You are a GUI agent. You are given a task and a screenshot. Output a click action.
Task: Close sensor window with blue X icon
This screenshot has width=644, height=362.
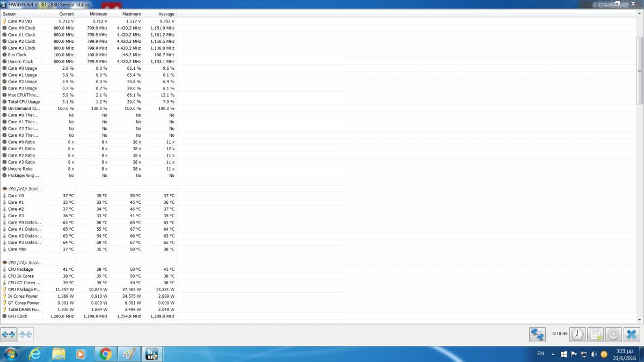[632, 334]
